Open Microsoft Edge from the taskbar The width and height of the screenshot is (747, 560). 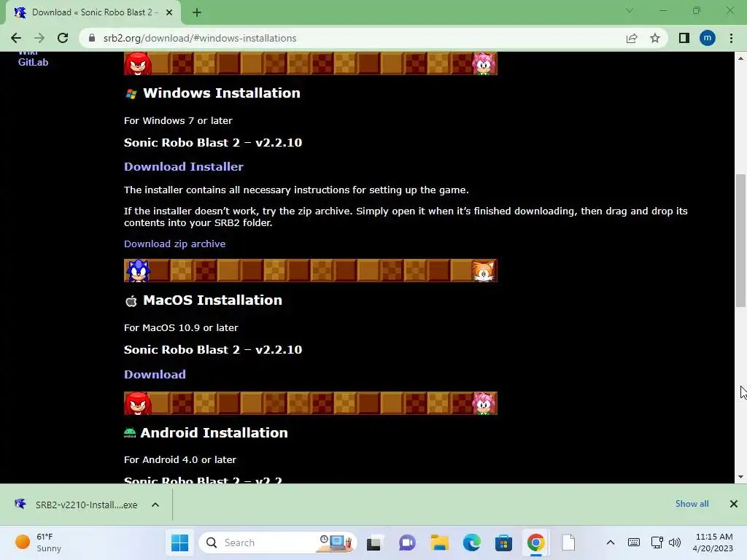(472, 542)
